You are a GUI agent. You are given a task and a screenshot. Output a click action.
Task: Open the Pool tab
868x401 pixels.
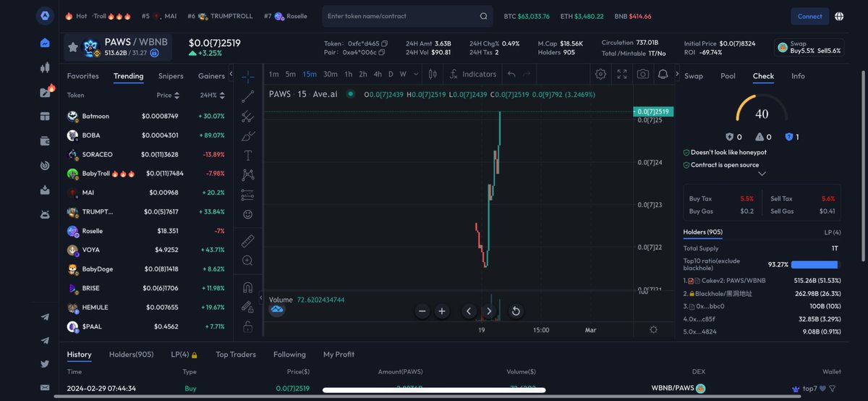pos(728,76)
